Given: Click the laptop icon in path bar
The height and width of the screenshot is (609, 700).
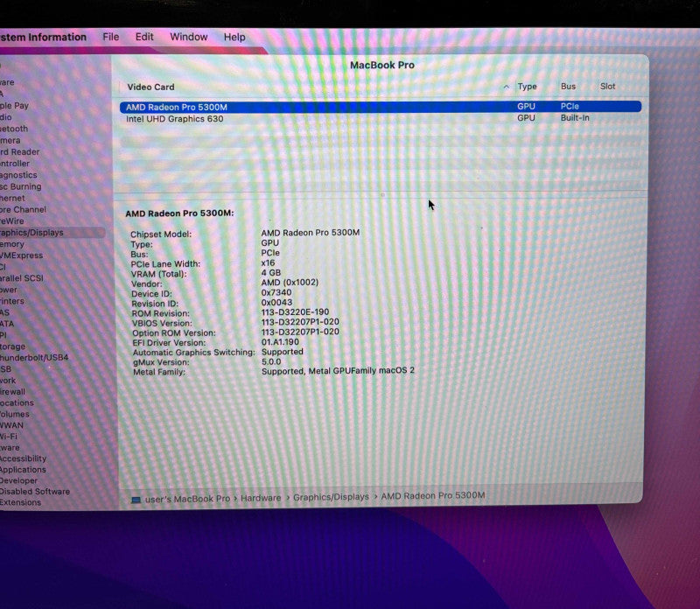Looking at the screenshot, I should [x=136, y=500].
